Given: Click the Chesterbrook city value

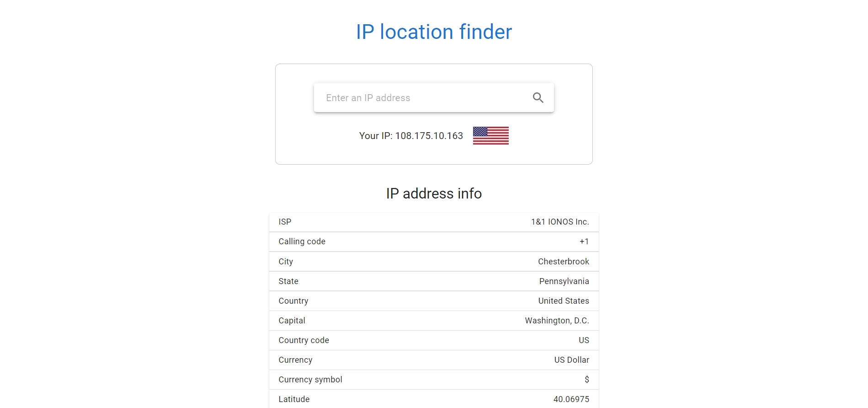Looking at the screenshot, I should point(564,262).
